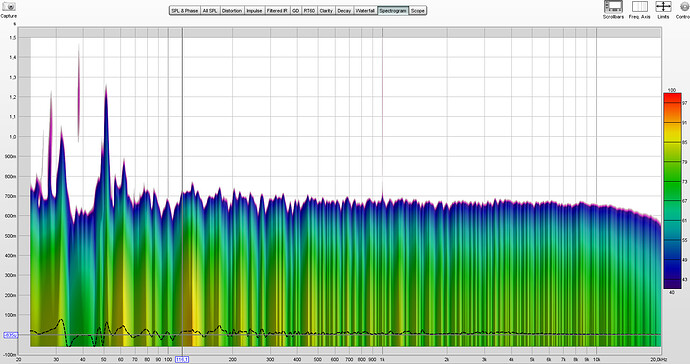Select the Distortion tab
This screenshot has height=364, width=690.
pos(232,11)
